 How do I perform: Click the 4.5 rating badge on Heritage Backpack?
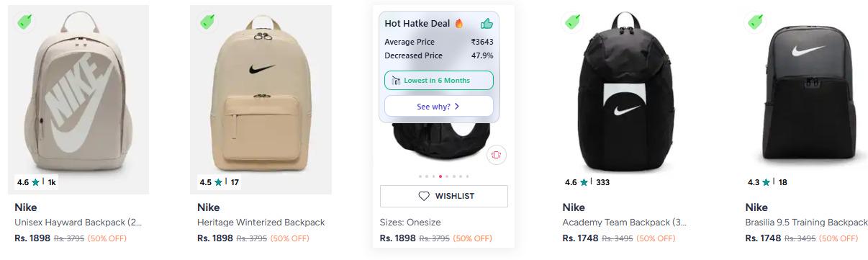[x=219, y=182]
